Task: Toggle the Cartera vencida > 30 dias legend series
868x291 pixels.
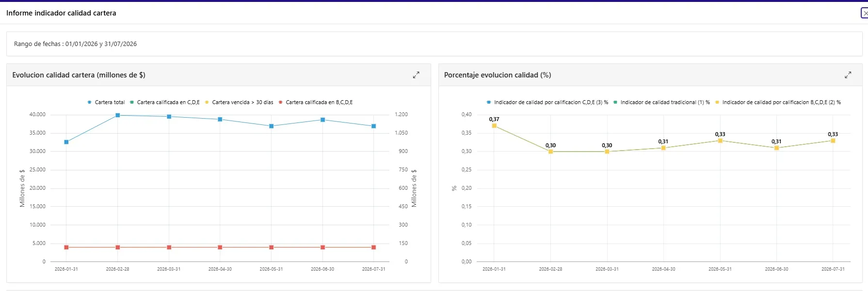Action: (x=239, y=102)
